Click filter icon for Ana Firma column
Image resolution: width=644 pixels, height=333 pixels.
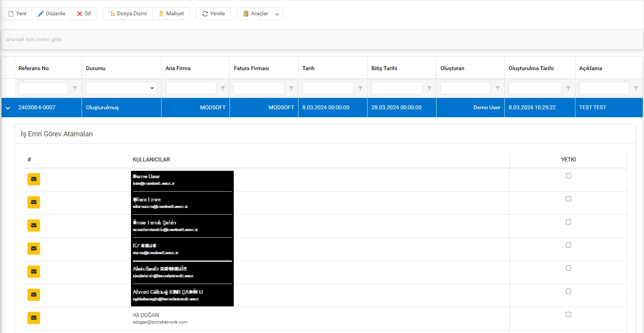point(223,89)
